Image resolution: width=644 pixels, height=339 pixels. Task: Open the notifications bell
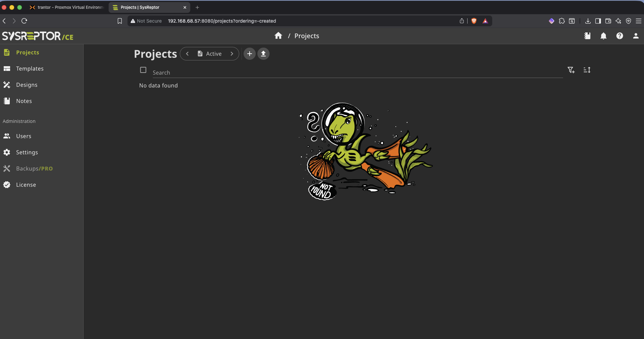click(604, 36)
